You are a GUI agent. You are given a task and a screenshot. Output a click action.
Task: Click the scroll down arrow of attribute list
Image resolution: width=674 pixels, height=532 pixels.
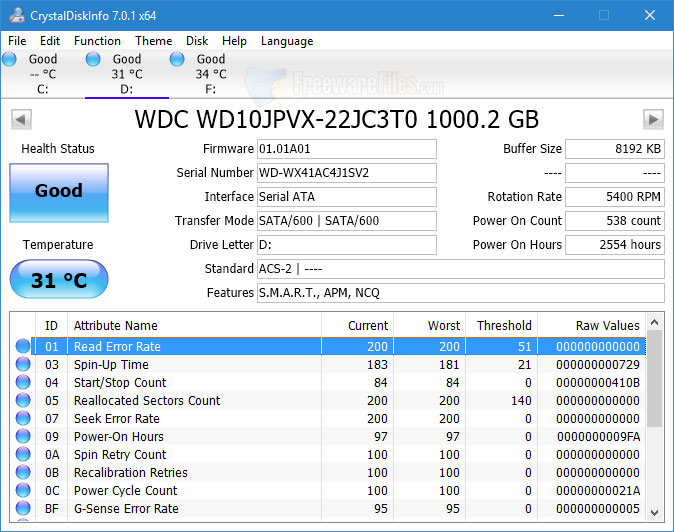pos(655,512)
